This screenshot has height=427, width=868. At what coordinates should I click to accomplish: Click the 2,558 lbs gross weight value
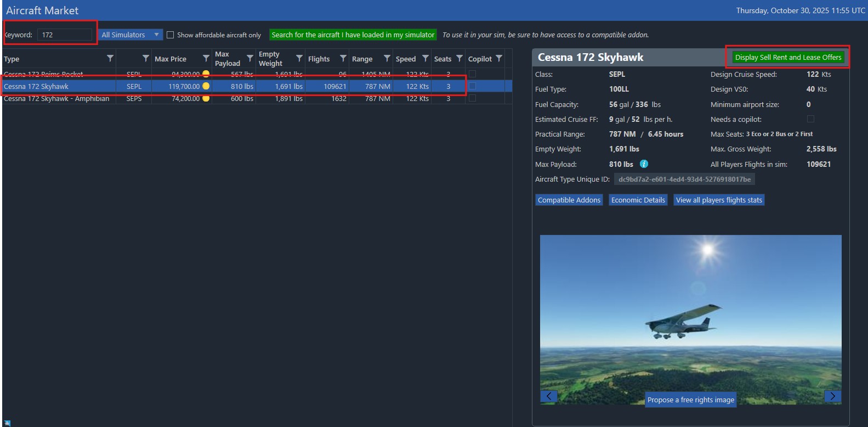[821, 149]
